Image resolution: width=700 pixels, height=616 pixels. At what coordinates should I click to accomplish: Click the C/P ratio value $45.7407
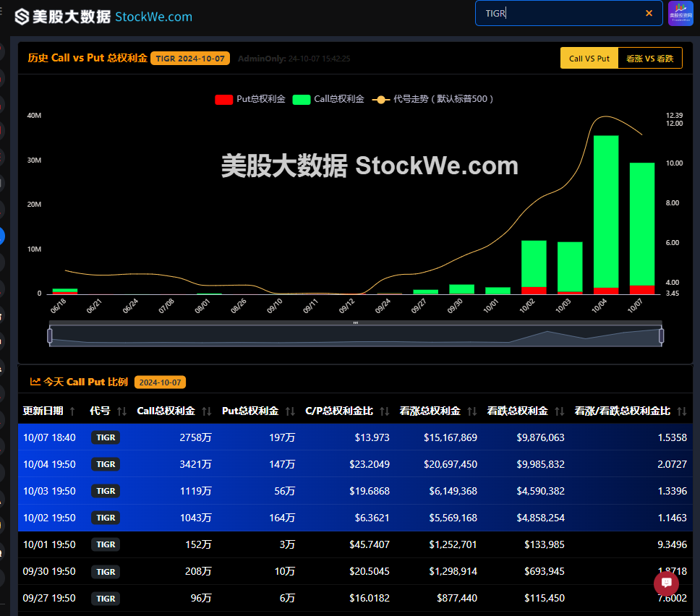click(x=370, y=544)
